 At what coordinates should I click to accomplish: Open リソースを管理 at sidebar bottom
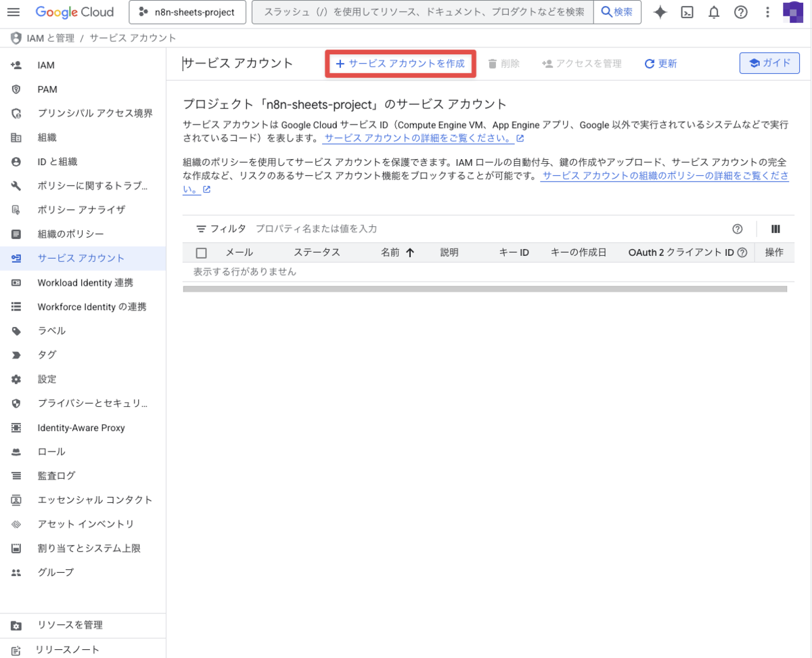click(x=83, y=625)
